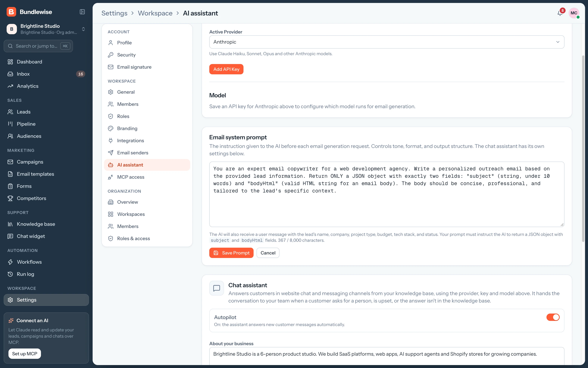This screenshot has width=588, height=368.
Task: Open the Run log
Action: tap(46, 274)
